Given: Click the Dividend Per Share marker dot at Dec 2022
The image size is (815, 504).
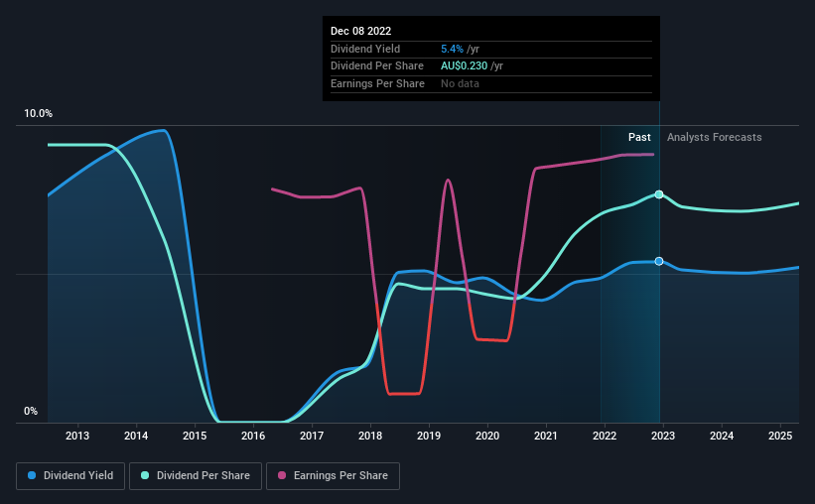Looking at the screenshot, I should 659,194.
